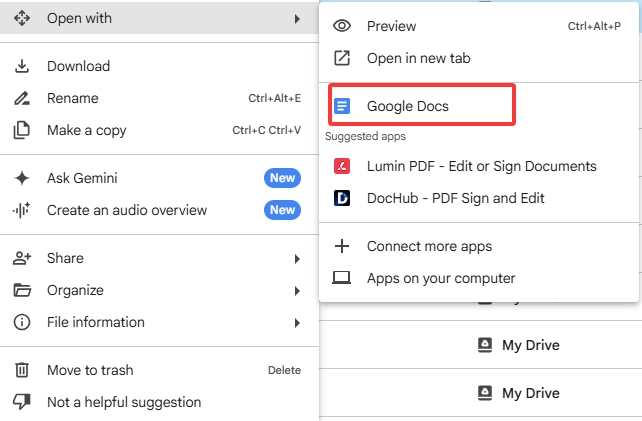The width and height of the screenshot is (642, 421).
Task: Click the Rename pencil icon
Action: [x=22, y=98]
